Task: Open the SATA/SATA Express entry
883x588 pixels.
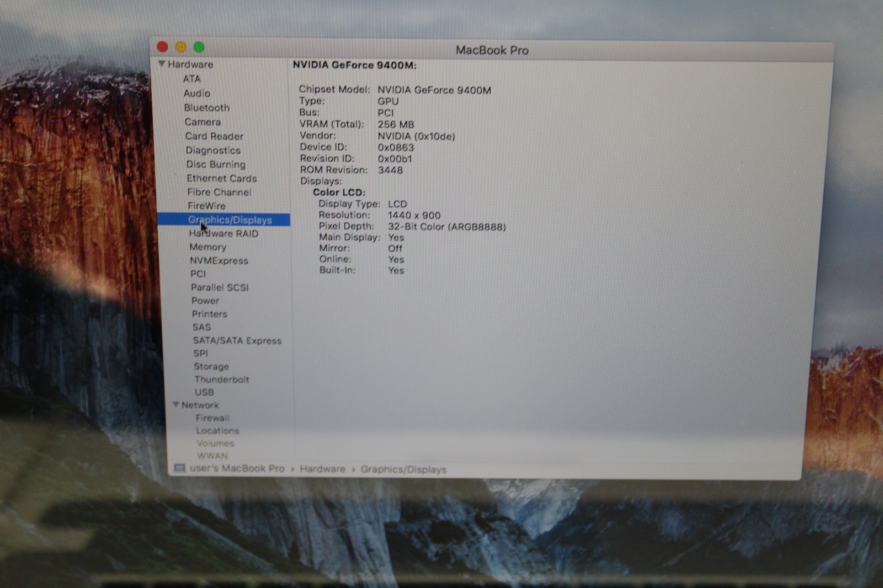Action: [x=237, y=341]
